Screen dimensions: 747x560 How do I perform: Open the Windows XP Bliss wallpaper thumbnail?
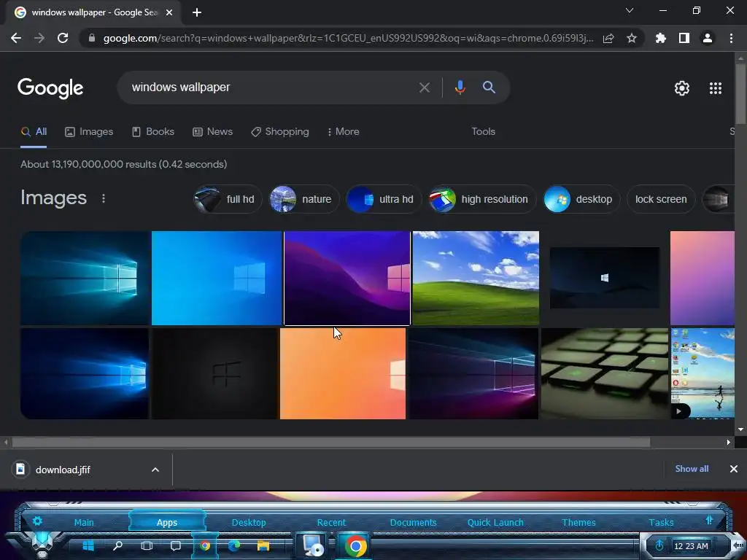tap(476, 278)
